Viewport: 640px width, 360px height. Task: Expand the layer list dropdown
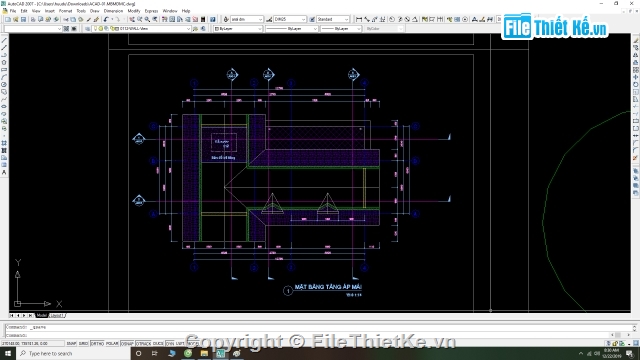pos(188,29)
